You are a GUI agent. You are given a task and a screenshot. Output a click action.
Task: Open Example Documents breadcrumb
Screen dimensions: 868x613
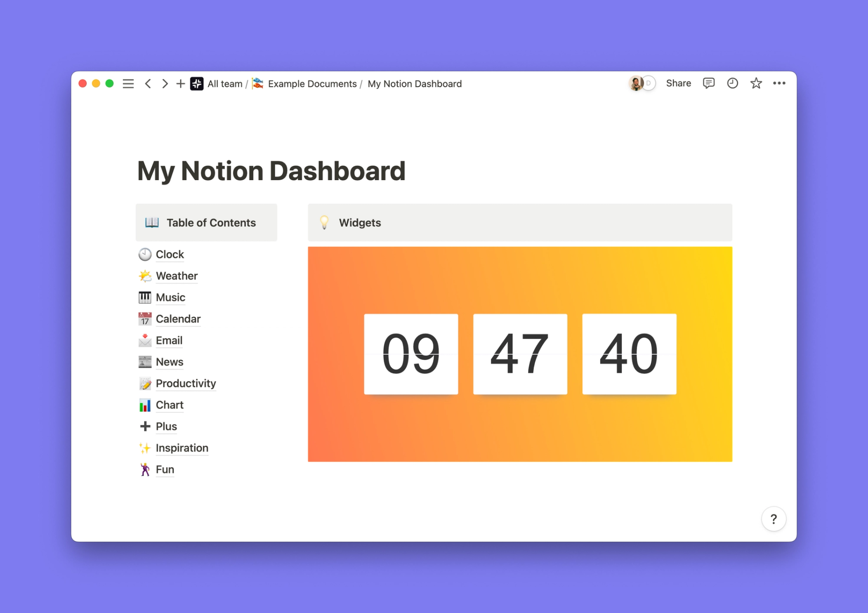(x=313, y=84)
